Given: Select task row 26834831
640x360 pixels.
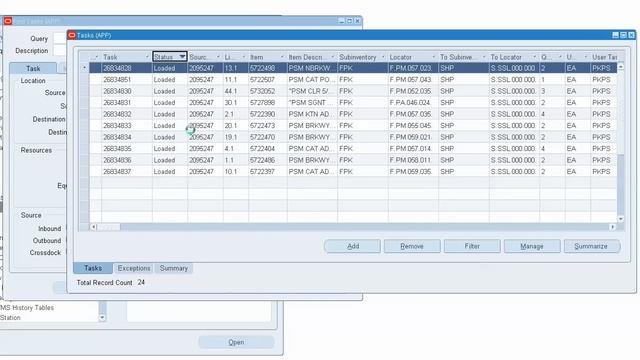Looking at the screenshot, I should point(353,102).
